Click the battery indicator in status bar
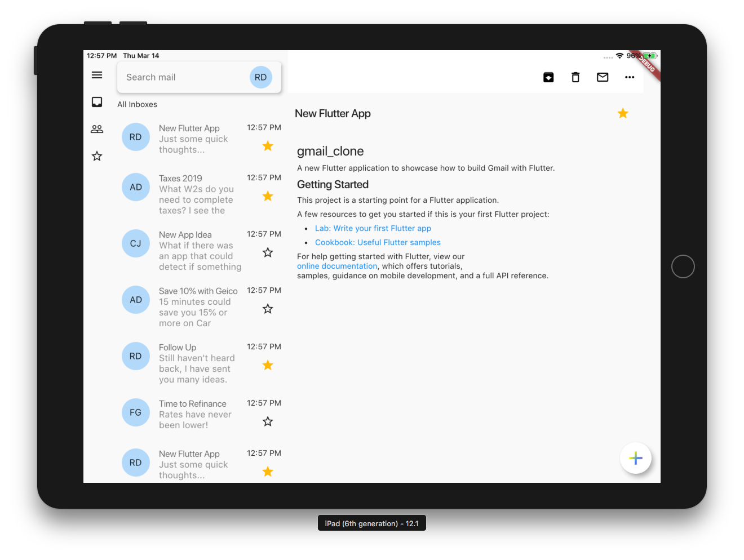This screenshot has width=744, height=560. 650,56
